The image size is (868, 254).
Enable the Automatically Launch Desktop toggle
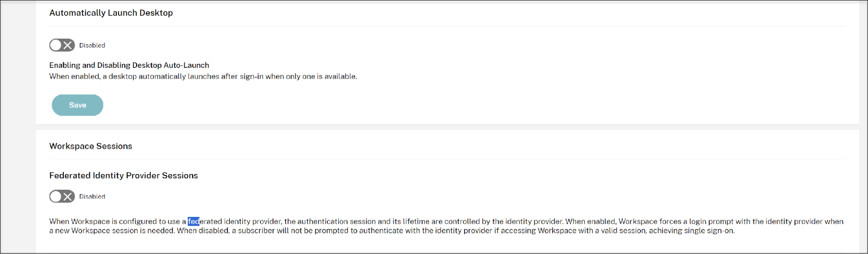tap(62, 45)
